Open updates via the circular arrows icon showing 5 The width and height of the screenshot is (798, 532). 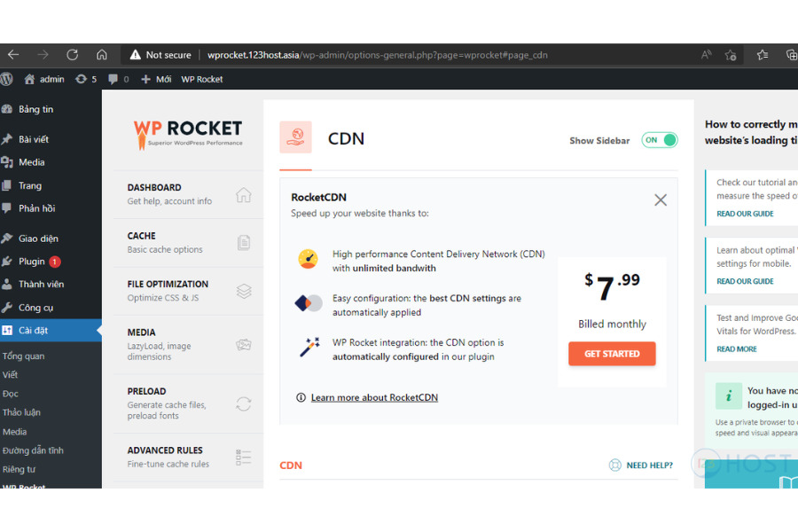(82, 79)
